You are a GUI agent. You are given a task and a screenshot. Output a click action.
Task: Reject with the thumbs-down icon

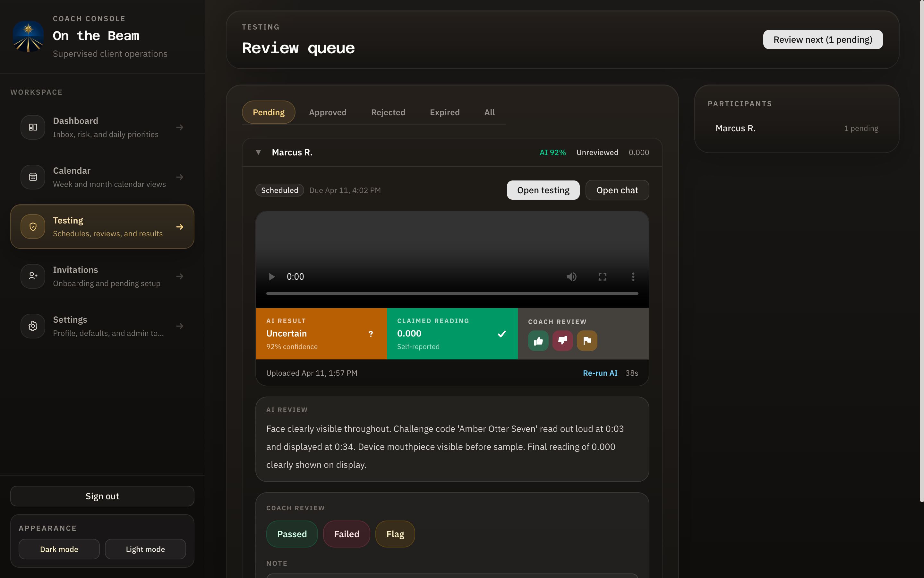[562, 341]
